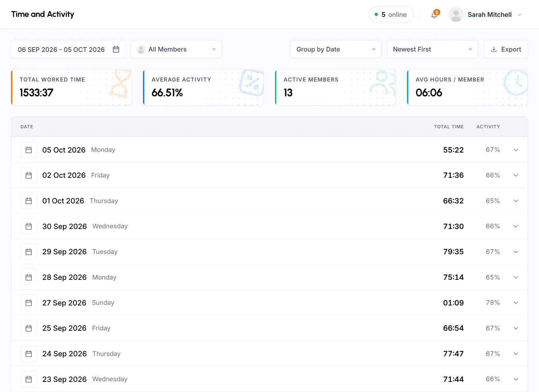Click the calendar icon for 29 Sep 2026
This screenshot has height=392, width=539.
(x=29, y=252)
